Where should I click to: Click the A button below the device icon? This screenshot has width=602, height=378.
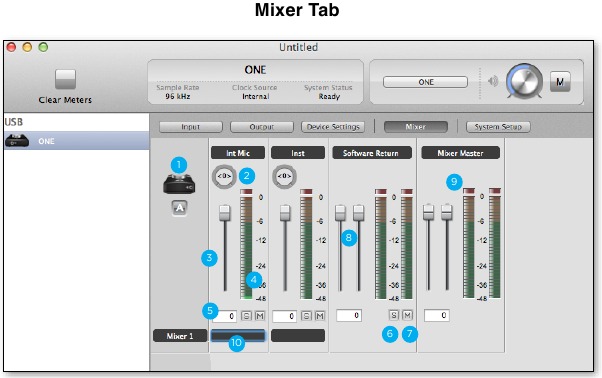click(179, 208)
